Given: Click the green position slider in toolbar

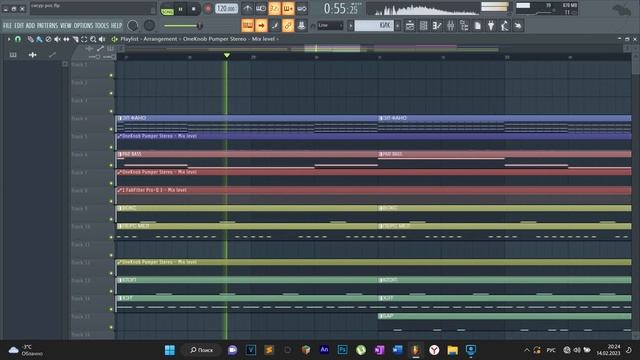Looking at the screenshot, I should (183, 26).
